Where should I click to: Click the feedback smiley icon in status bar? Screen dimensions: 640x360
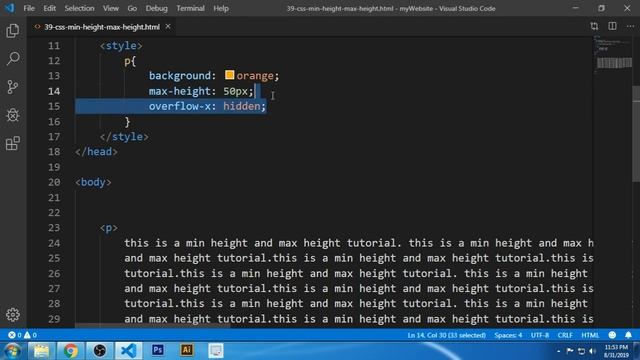(612, 335)
